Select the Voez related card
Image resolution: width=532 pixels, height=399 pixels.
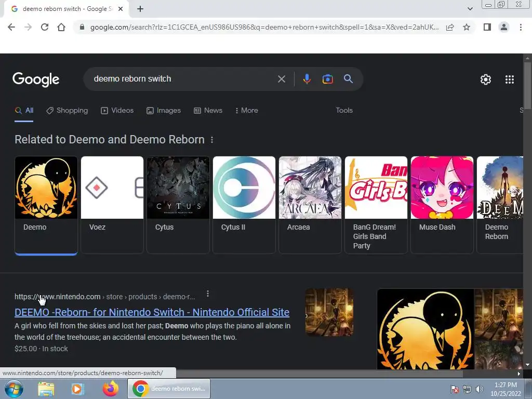pyautogui.click(x=112, y=205)
